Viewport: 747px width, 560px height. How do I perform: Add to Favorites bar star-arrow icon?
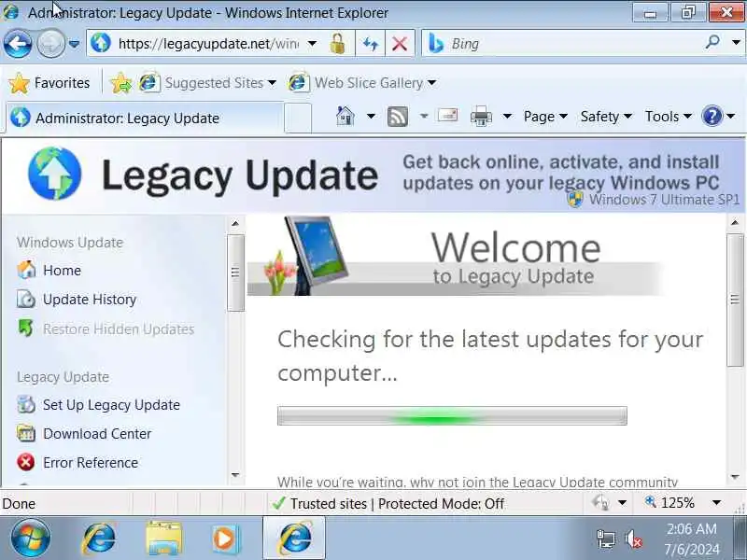(x=121, y=83)
